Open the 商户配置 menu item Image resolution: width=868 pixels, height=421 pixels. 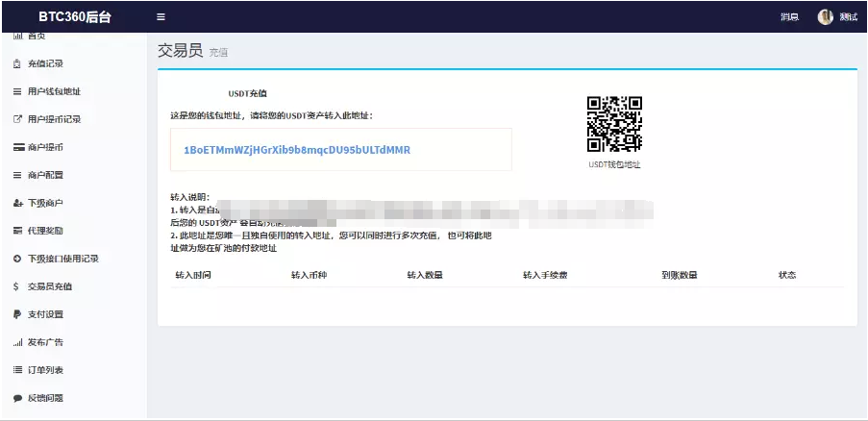click(46, 176)
